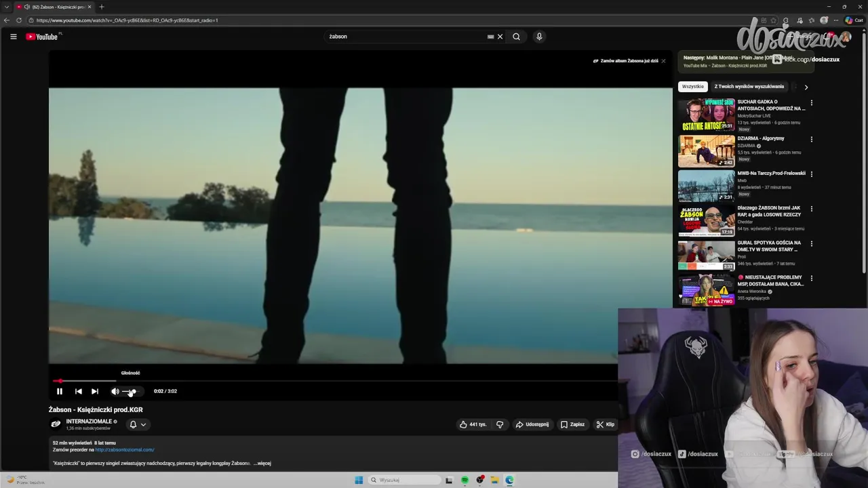Like the video (441 tys.)
This screenshot has width=868, height=488.
point(473,424)
